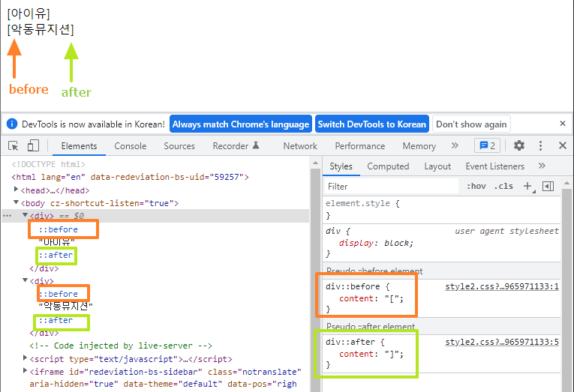Open the Recorder tab
Screen dimensions: 574x392
(236, 146)
